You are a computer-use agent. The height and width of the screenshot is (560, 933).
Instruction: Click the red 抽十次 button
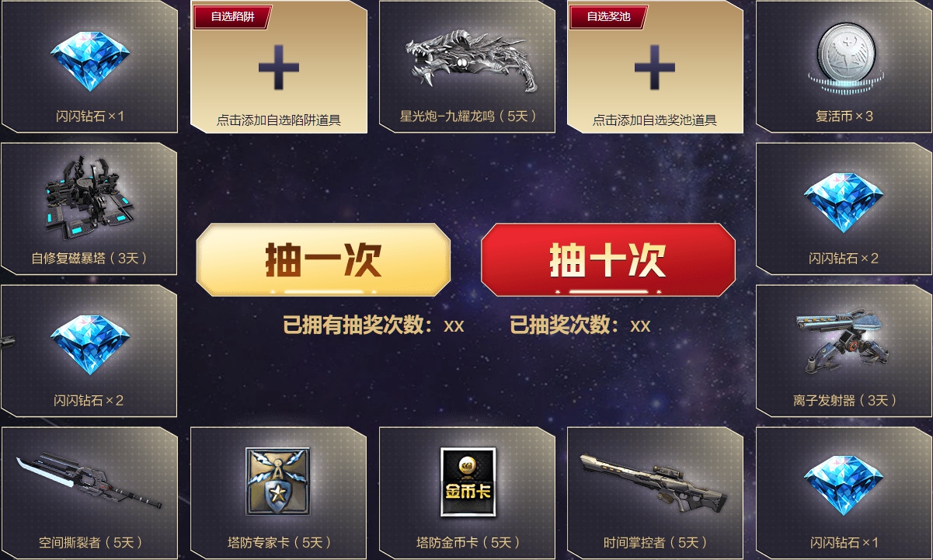point(608,260)
